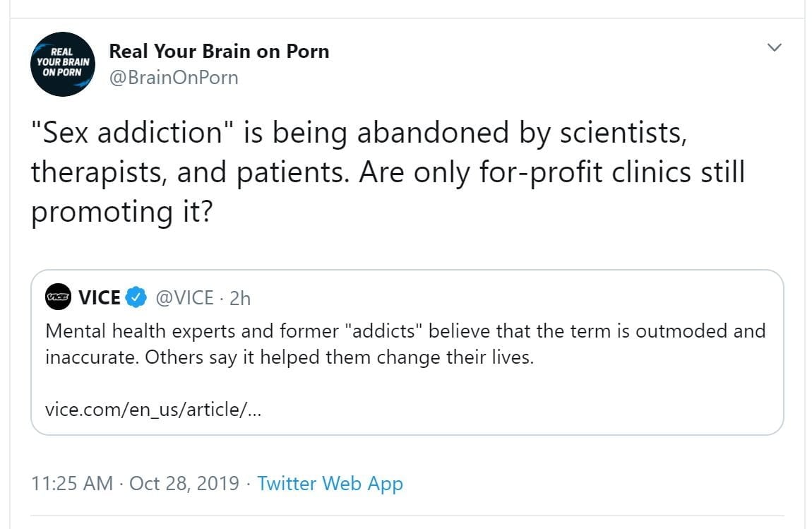Viewport: 812px width, 529px height.
Task: Click the "Mental health experts" quoted text line
Action: (405, 331)
